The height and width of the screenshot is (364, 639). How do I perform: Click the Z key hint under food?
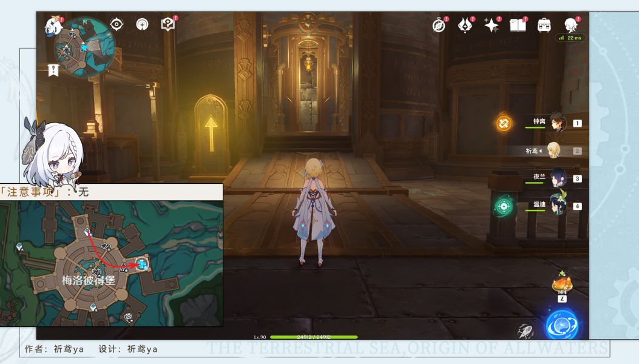click(x=562, y=298)
